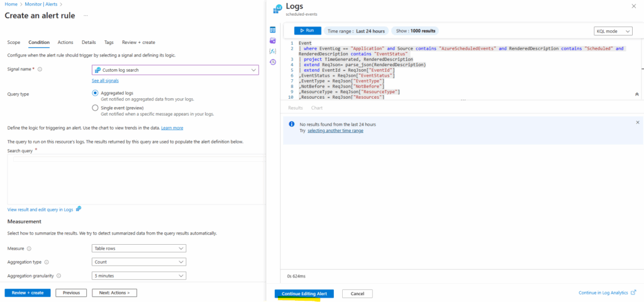This screenshot has width=644, height=302.
Task: Switch to the Review + create tab
Action: coord(138,42)
